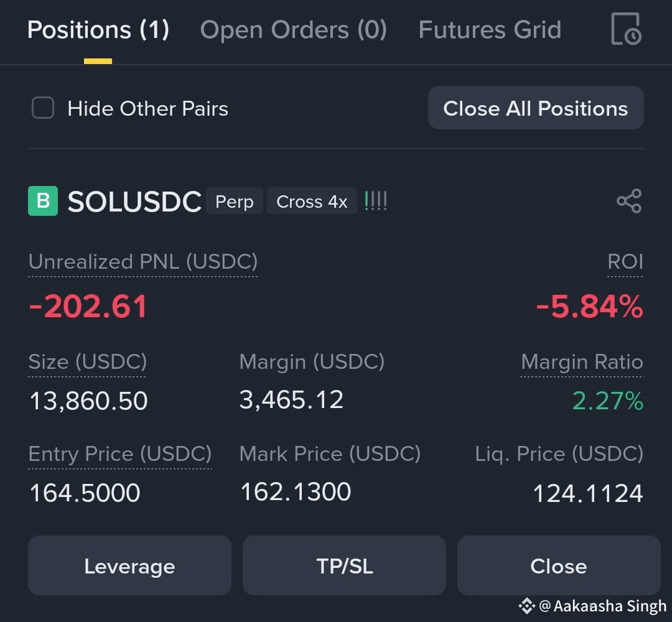Toggle Hide Other Pairs checkbox
Screen dimensions: 672x622
43,108
